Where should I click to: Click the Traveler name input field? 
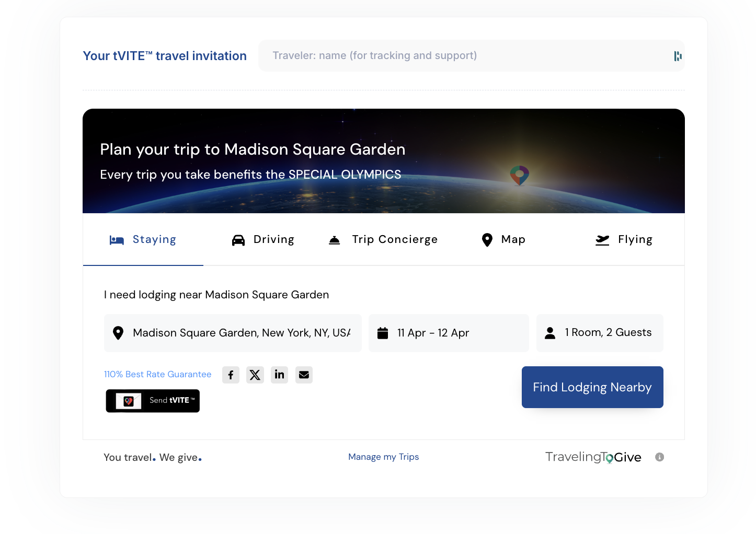[465, 56]
